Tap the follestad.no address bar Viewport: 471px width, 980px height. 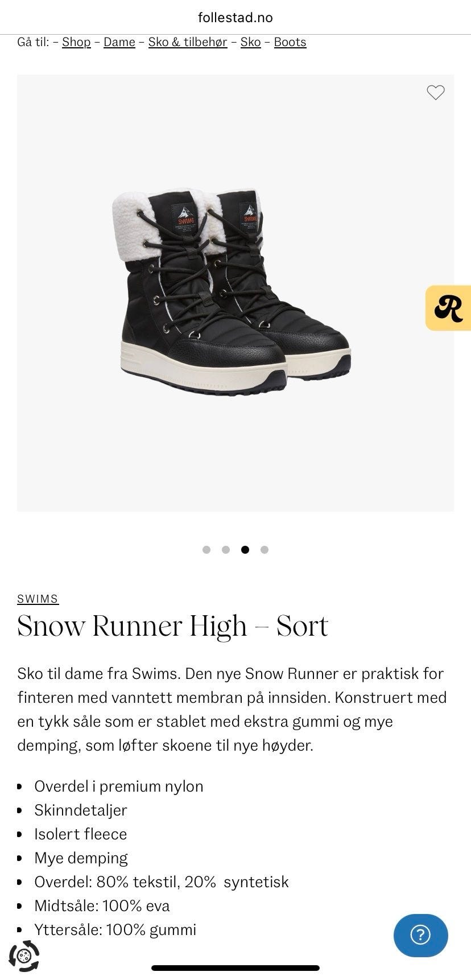235,18
